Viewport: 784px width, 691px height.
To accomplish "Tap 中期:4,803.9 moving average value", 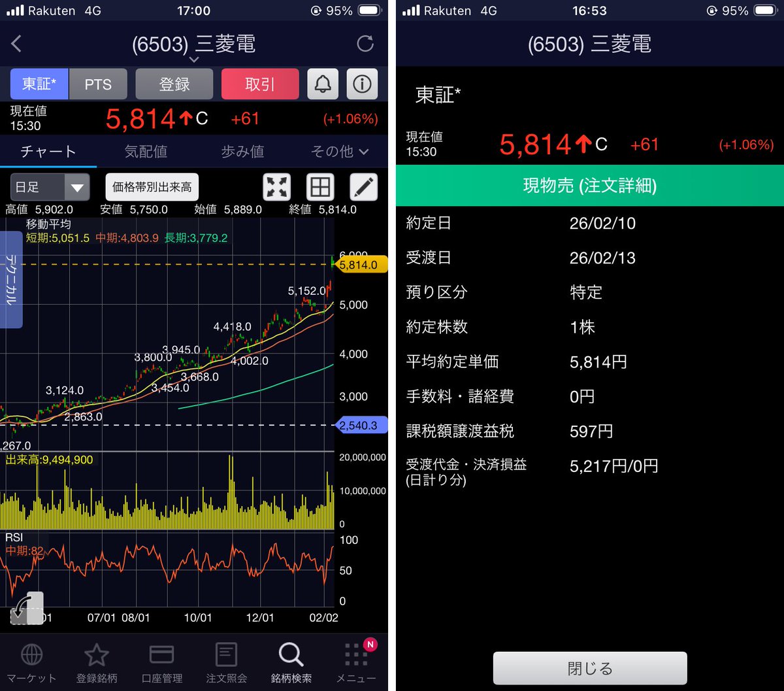I will (x=127, y=238).
